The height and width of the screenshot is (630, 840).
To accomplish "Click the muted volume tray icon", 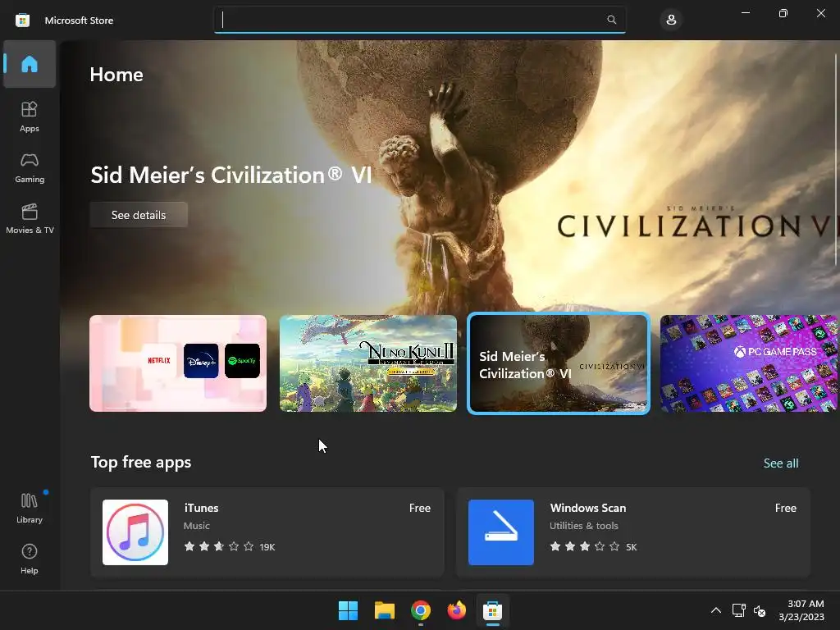I will 759,610.
